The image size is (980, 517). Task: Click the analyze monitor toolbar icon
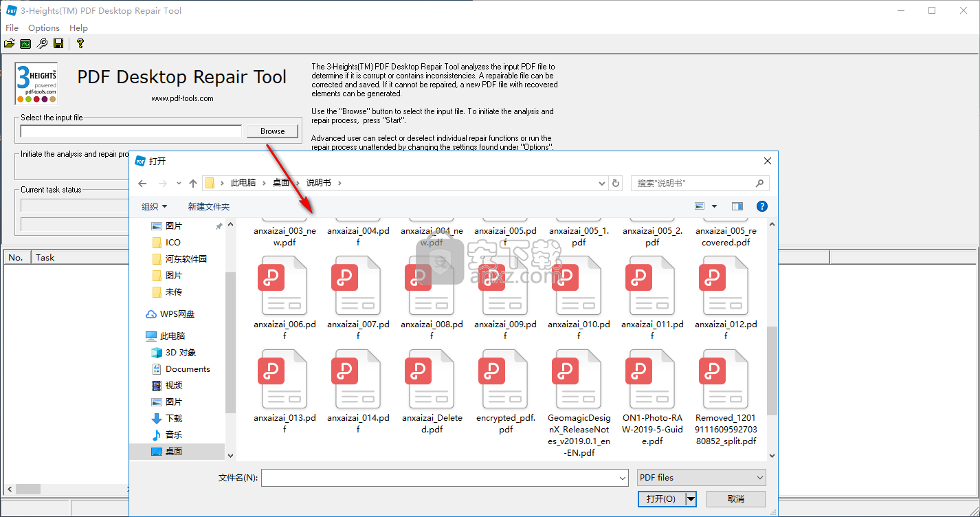click(x=25, y=43)
